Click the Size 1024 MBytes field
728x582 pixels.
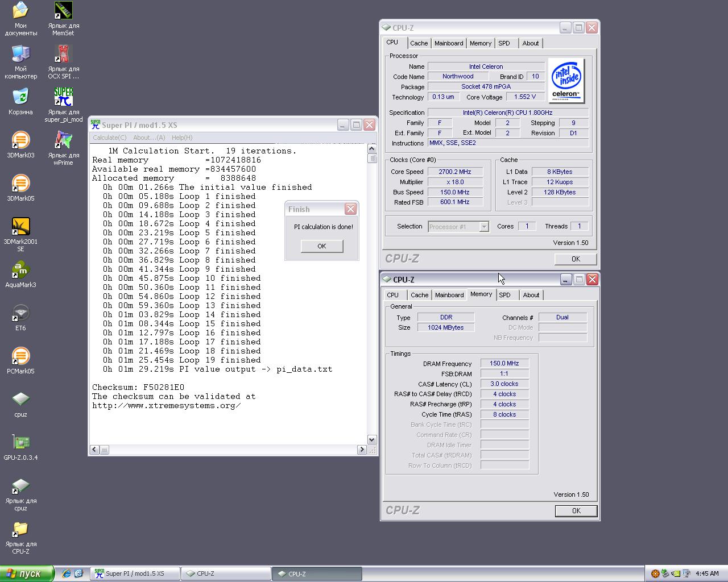pyautogui.click(x=446, y=327)
